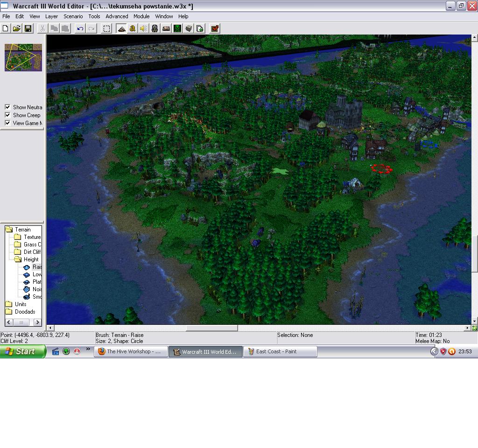The image size is (478, 448).
Task: Open the Import Manager icon
Action: (x=200, y=28)
